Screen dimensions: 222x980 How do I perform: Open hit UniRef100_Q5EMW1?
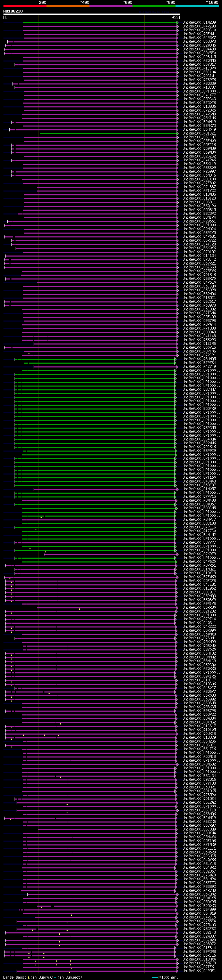[199, 34]
